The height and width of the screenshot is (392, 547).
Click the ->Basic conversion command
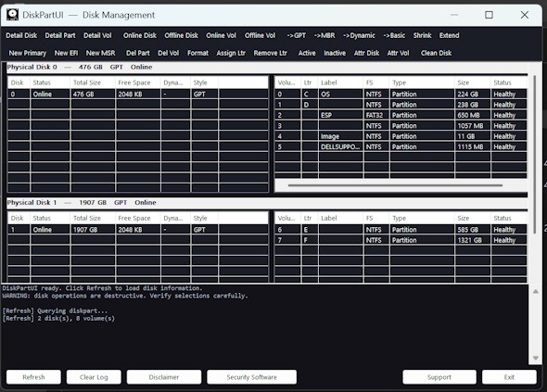tap(394, 35)
